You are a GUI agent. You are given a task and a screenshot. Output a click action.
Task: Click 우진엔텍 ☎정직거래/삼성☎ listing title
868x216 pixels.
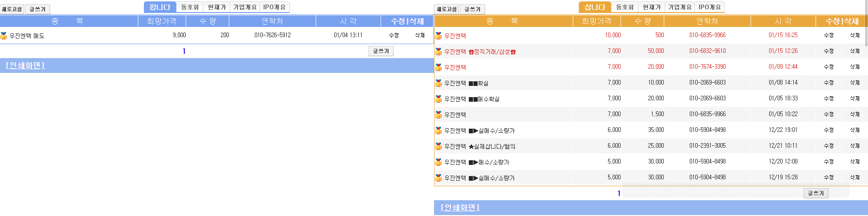[x=480, y=52]
